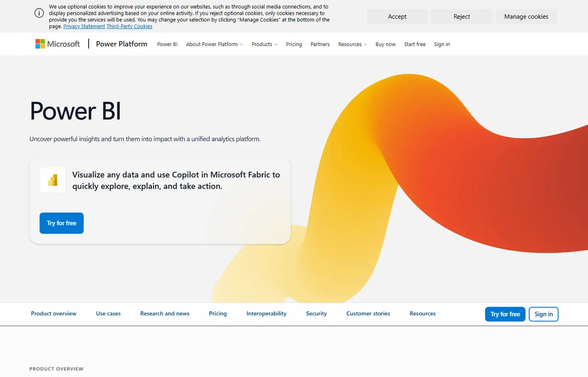The height and width of the screenshot is (377, 588).
Task: Open the Privacy Statement link
Action: click(84, 26)
